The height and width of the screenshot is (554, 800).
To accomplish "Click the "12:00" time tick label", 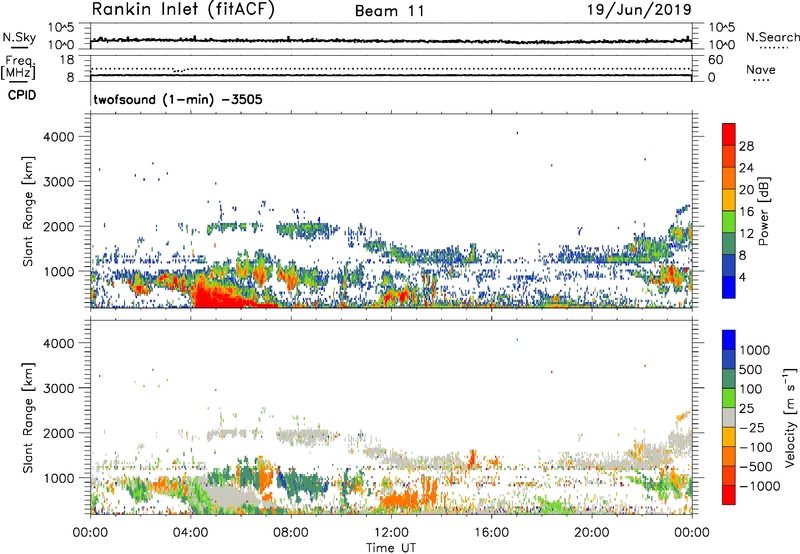I will [x=391, y=533].
